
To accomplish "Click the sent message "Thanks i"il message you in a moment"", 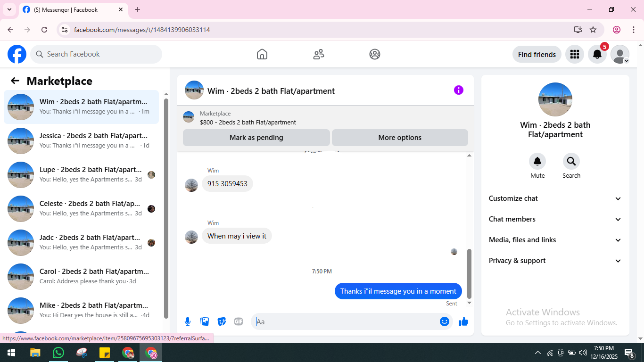I will (x=398, y=291).
